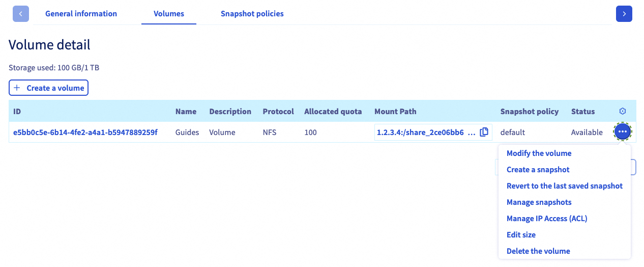Switch to the General information tab
644x267 pixels.
click(x=81, y=14)
